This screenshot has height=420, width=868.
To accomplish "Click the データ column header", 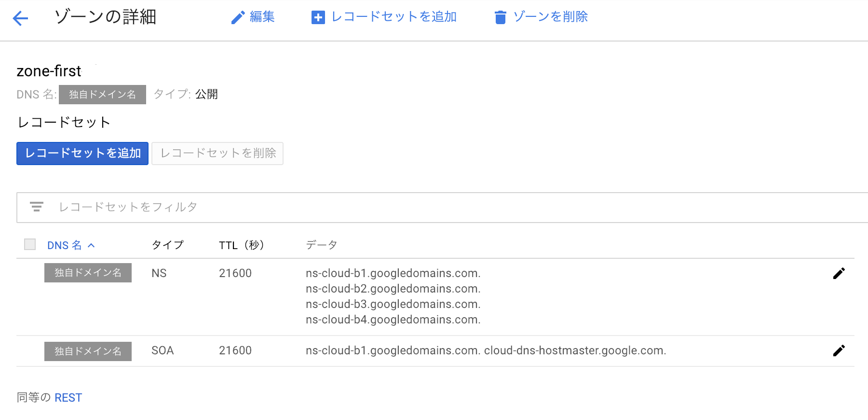I will [321, 245].
